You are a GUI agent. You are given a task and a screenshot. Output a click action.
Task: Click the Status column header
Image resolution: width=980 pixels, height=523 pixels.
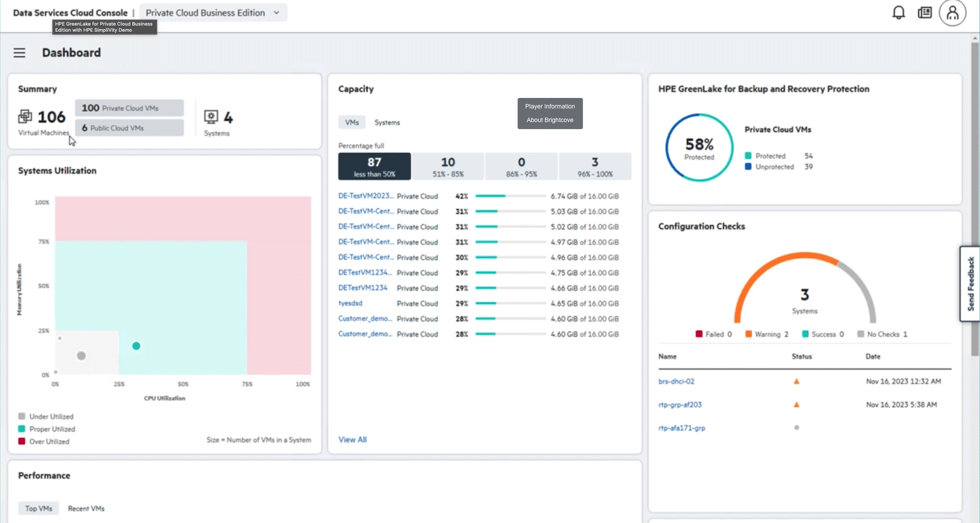(802, 356)
